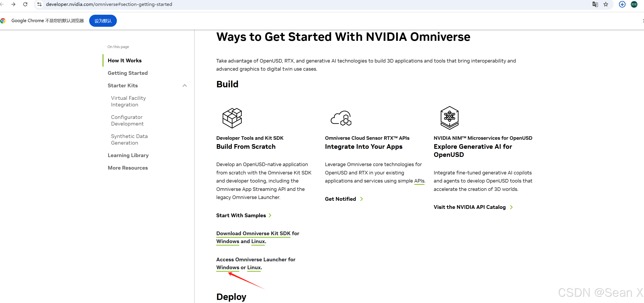The image size is (644, 303).
Task: Open the Chrome downloads icon
Action: (622, 4)
